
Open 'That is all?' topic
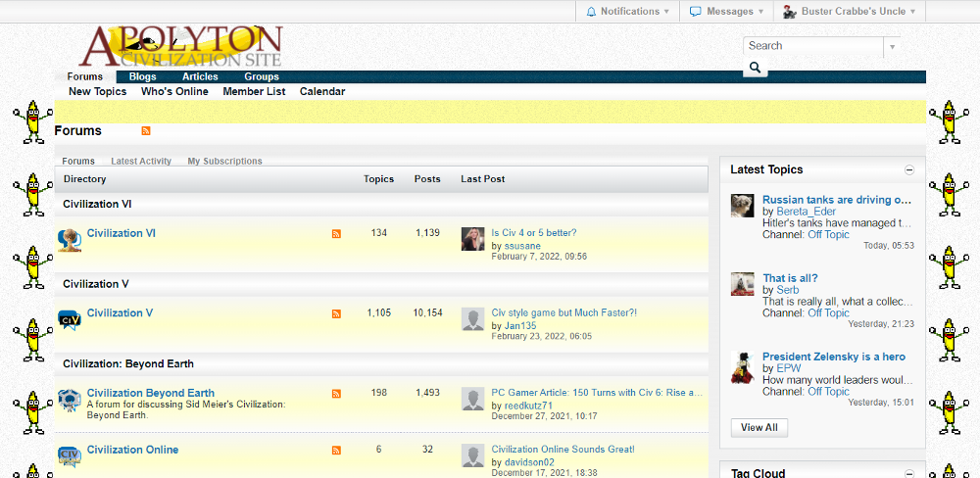pyautogui.click(x=790, y=278)
